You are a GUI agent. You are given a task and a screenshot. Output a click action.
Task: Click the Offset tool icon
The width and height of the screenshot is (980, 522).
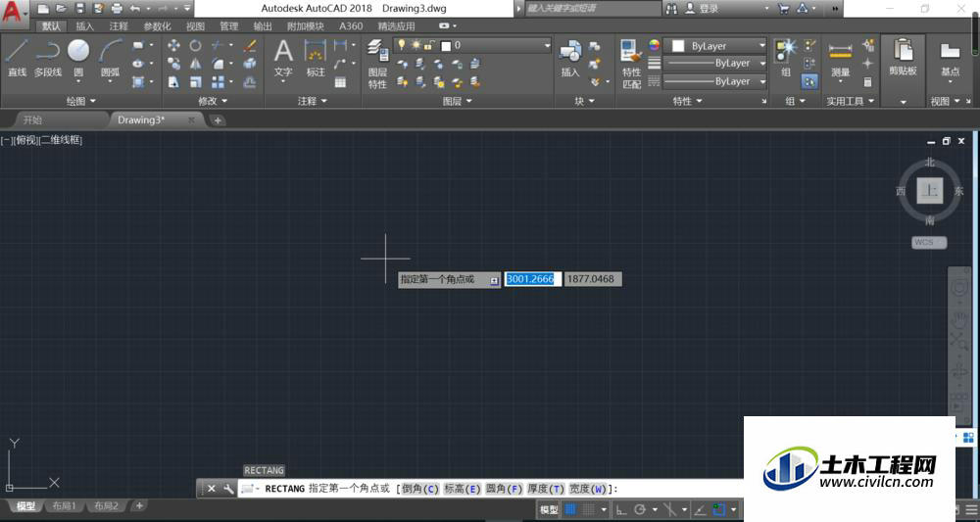coord(250,82)
